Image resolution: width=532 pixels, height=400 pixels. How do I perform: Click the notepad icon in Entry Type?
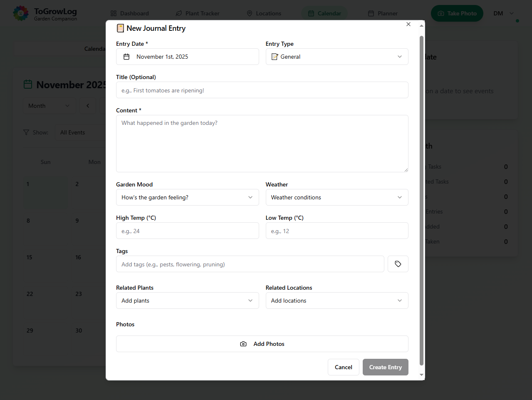275,57
